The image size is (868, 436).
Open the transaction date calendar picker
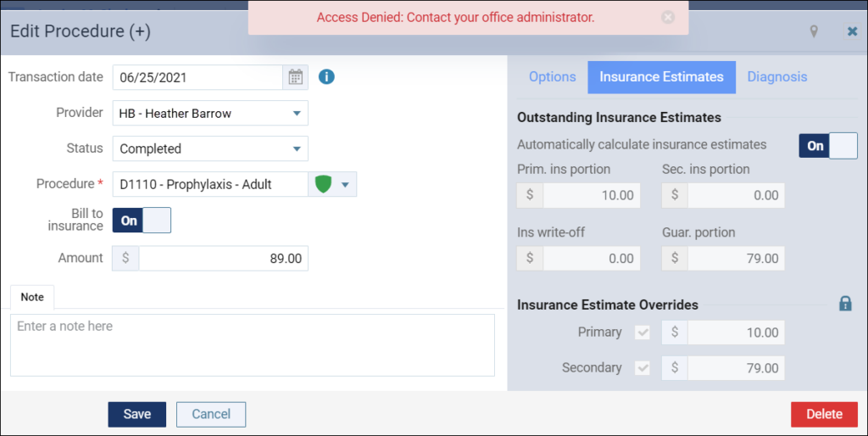pyautogui.click(x=296, y=77)
